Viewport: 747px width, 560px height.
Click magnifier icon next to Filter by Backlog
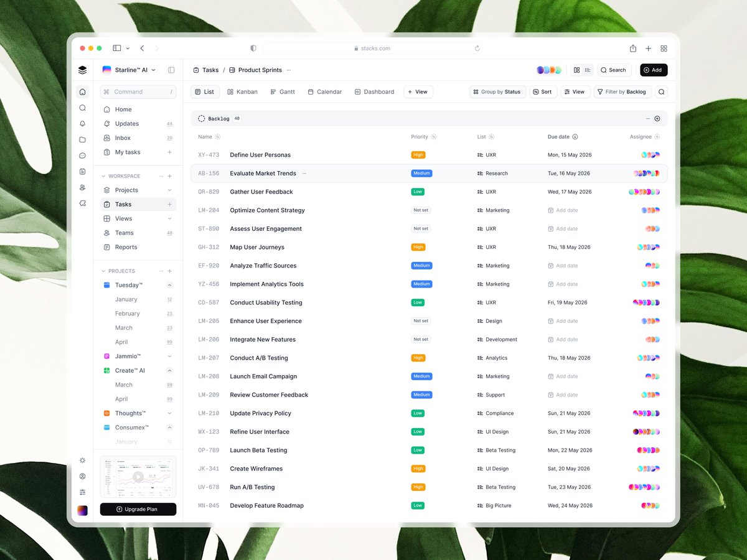662,91
